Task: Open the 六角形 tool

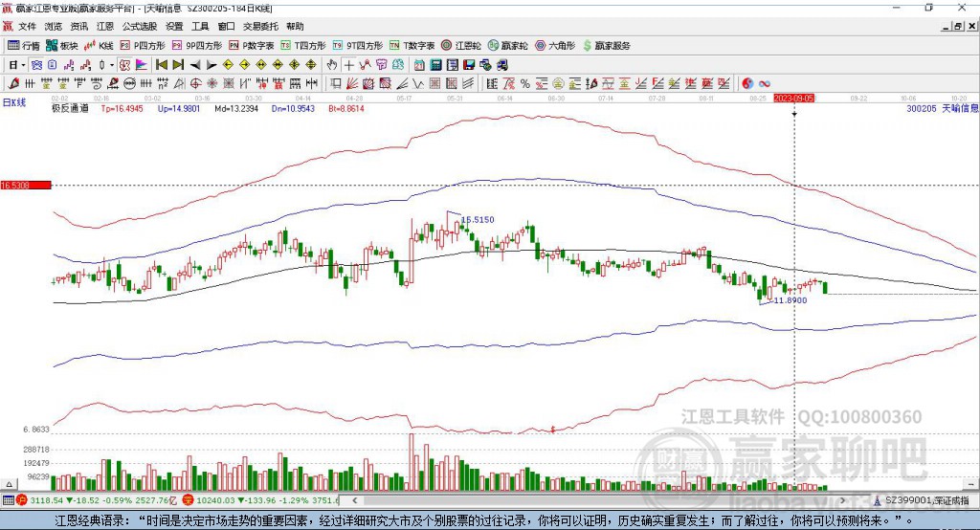Action: [555, 46]
